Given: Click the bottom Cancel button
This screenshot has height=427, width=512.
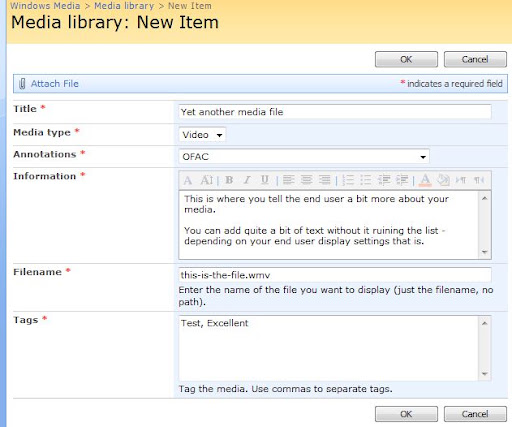Looking at the screenshot, I should (475, 414).
